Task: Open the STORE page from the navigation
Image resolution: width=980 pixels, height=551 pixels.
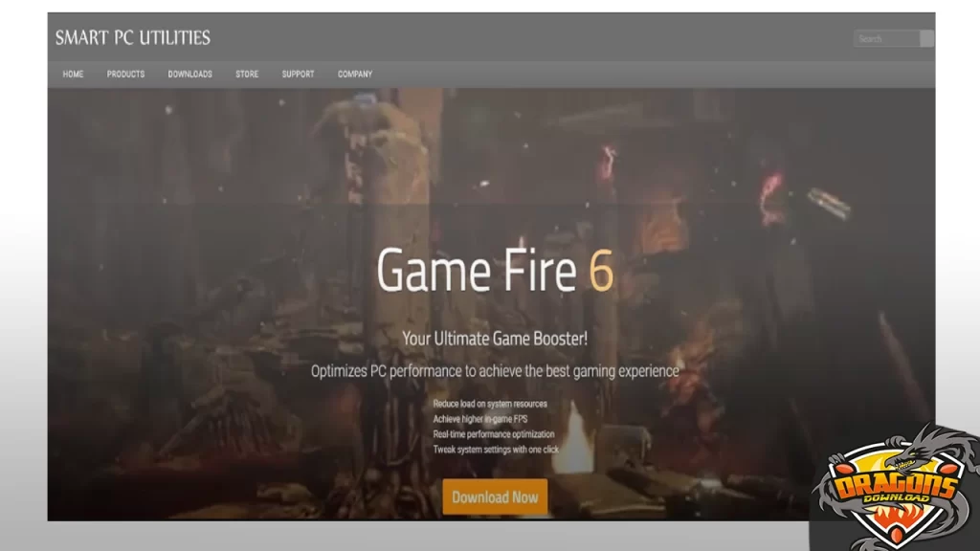Action: pyautogui.click(x=247, y=74)
